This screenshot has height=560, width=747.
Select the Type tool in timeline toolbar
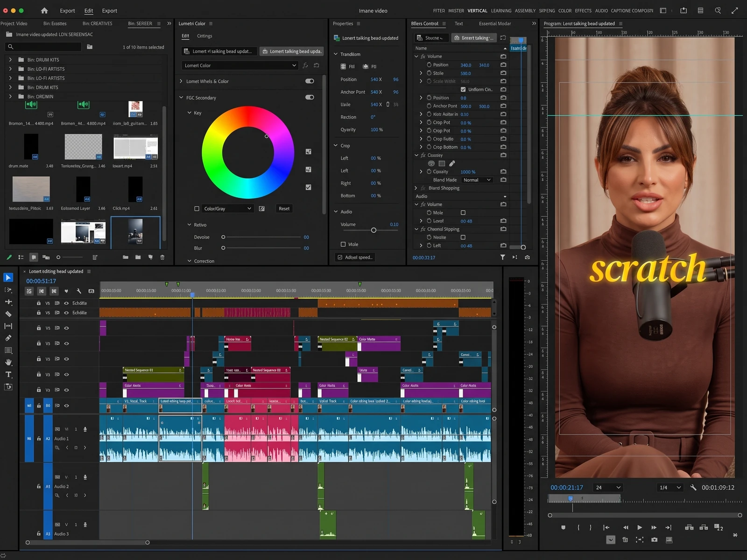pyautogui.click(x=8, y=374)
